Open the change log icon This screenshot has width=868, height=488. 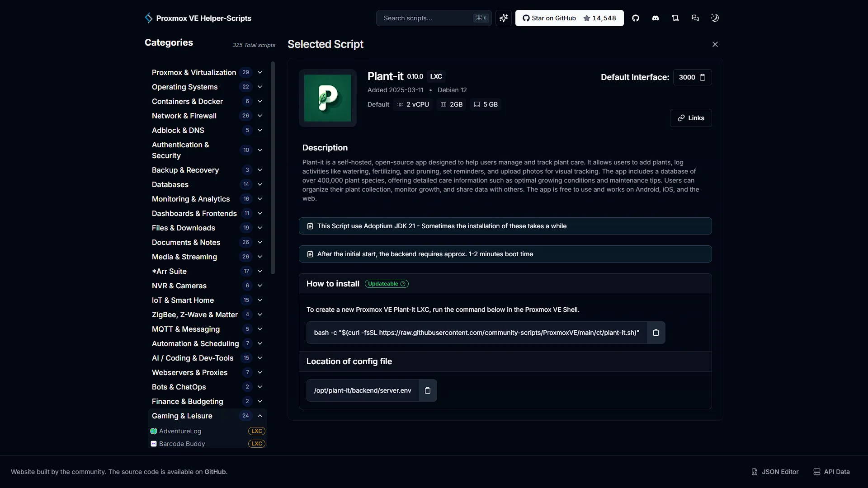[x=675, y=18]
